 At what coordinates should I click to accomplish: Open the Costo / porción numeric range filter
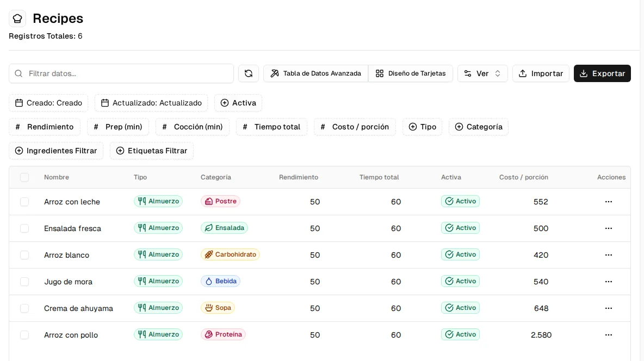tap(355, 127)
